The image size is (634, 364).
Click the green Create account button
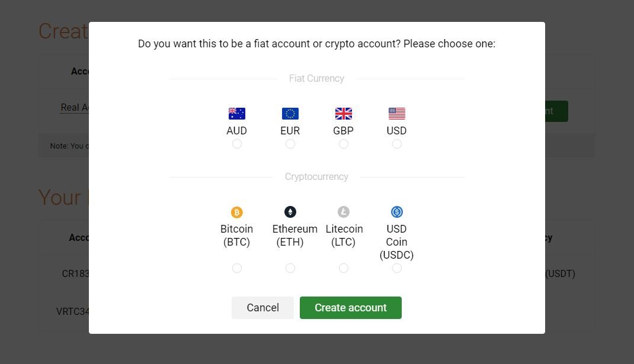[x=351, y=308]
